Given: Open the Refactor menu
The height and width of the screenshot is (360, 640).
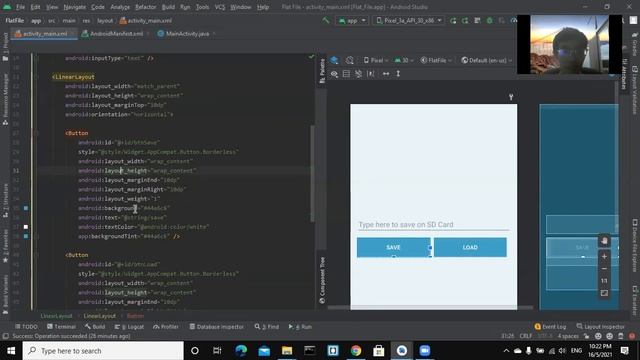Looking at the screenshot, I should coord(146,7).
